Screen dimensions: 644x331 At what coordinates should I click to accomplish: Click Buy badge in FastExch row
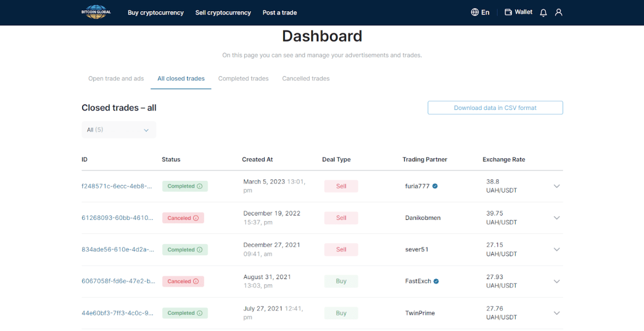(x=341, y=281)
